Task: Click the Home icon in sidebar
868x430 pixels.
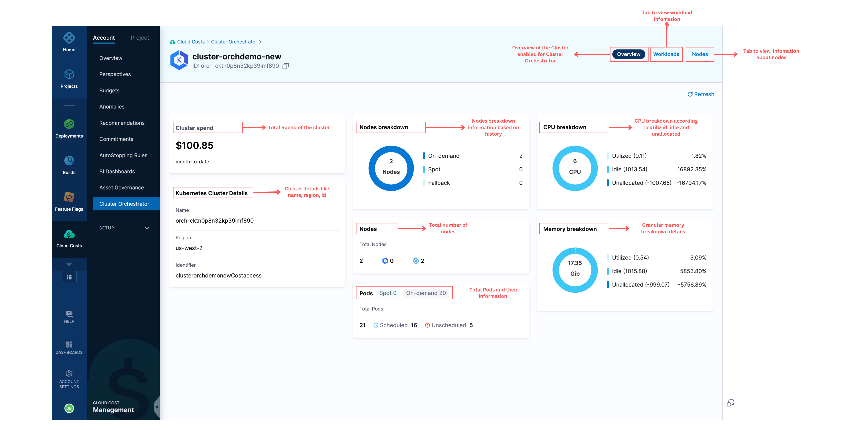Action: point(69,38)
